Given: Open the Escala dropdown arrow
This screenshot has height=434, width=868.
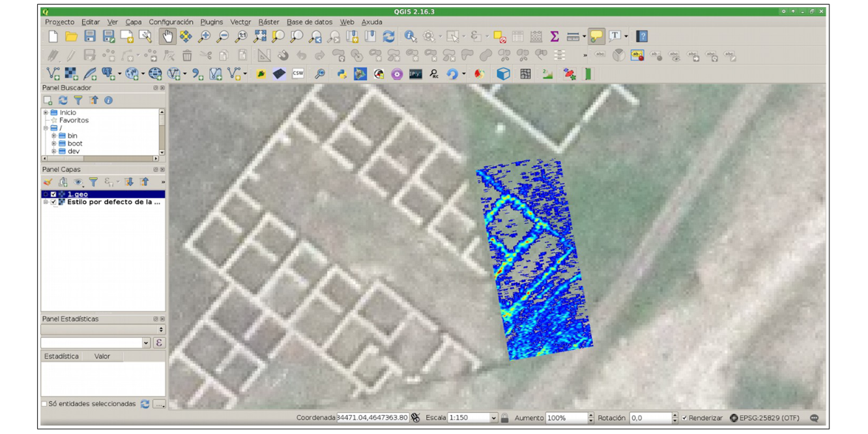Looking at the screenshot, I should pyautogui.click(x=493, y=418).
